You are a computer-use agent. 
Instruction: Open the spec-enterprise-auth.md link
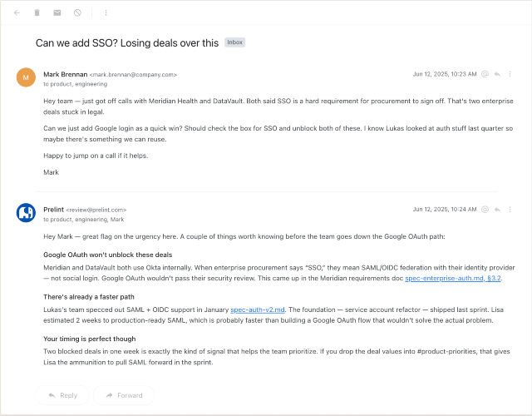click(x=452, y=279)
